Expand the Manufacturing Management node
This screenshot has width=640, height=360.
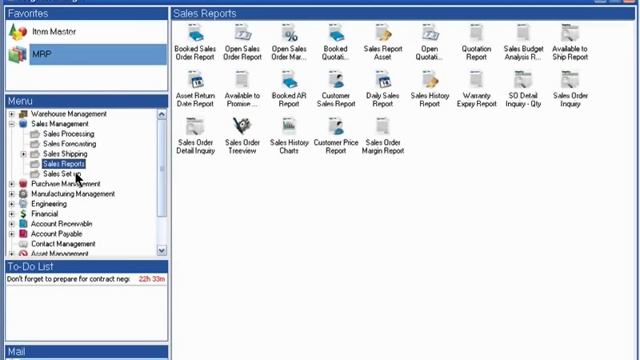tap(12, 194)
